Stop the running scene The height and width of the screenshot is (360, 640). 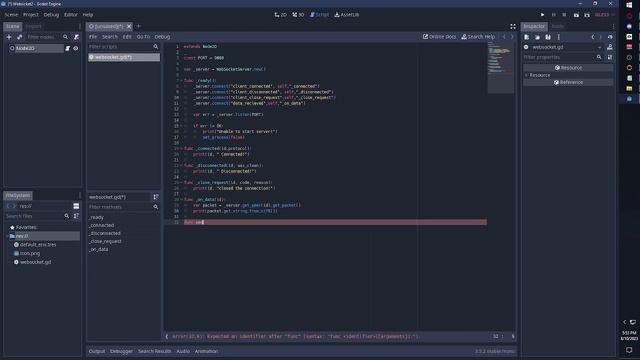point(564,15)
